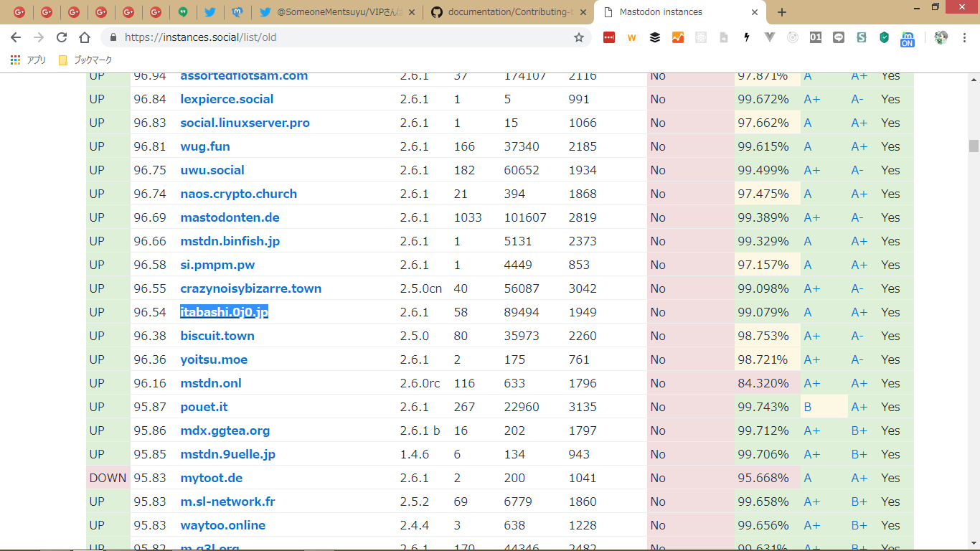Open the LastPass extension icon
Viewport: 980px width, 551px height.
coord(609,37)
